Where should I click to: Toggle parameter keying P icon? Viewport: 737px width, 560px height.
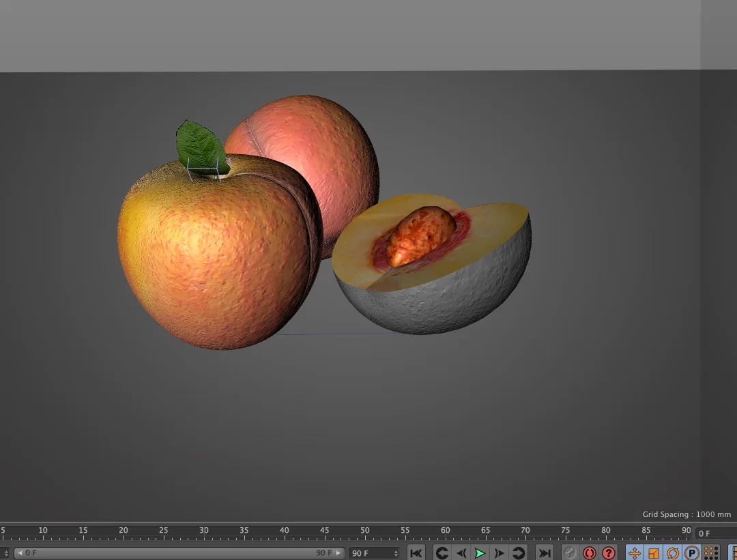692,553
